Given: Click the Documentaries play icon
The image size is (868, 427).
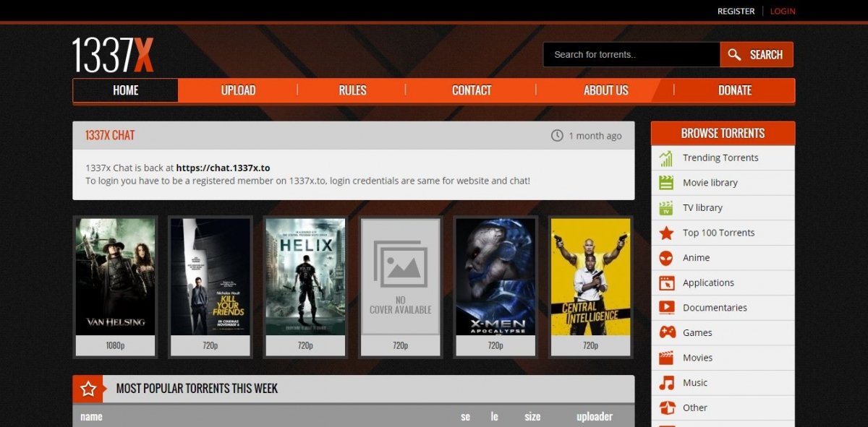Looking at the screenshot, I should point(666,308).
